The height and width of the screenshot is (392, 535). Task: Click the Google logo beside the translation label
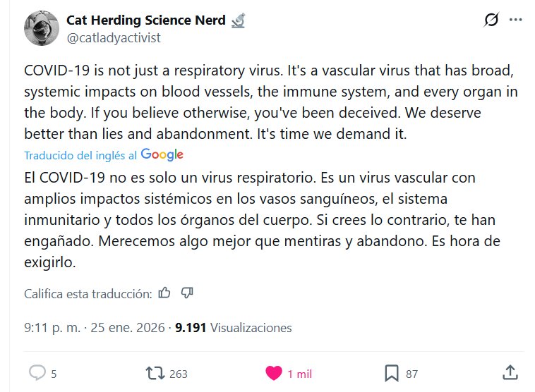(162, 154)
